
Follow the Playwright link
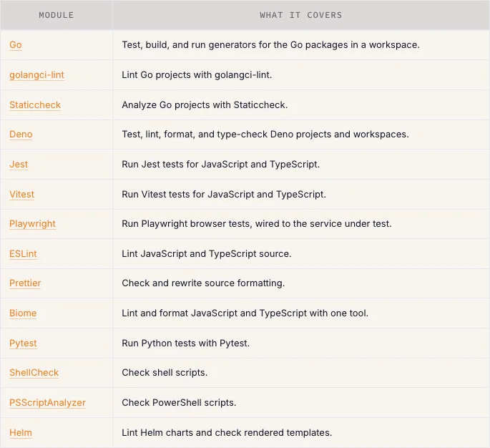[x=32, y=224]
